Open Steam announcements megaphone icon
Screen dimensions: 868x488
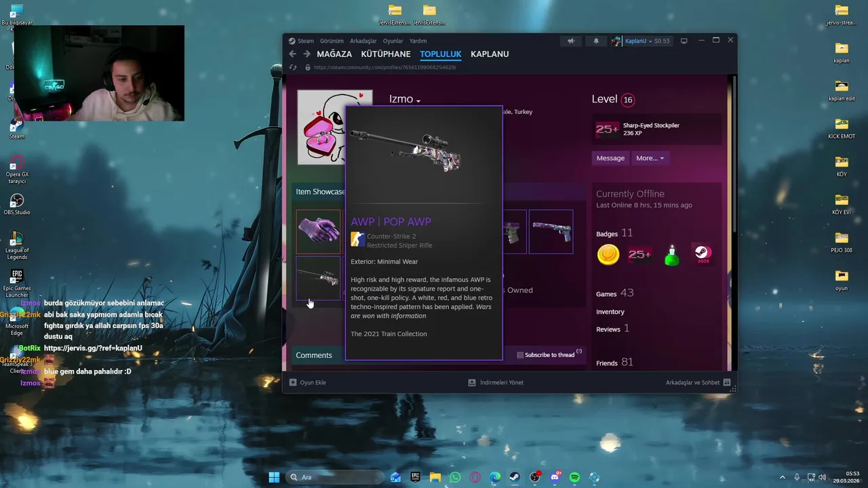coord(571,41)
